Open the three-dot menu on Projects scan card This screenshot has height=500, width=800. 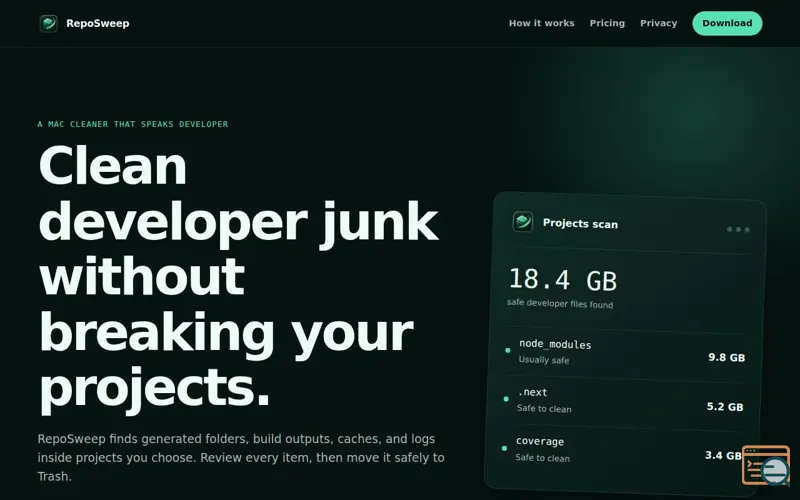(x=738, y=230)
